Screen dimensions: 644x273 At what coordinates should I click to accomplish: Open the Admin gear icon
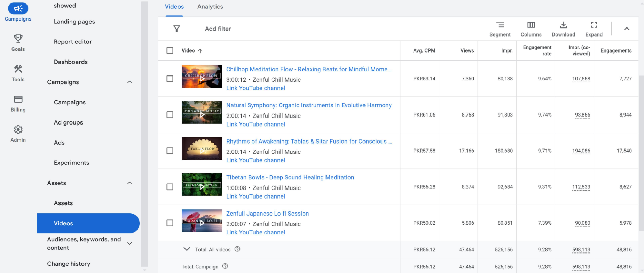click(x=18, y=130)
